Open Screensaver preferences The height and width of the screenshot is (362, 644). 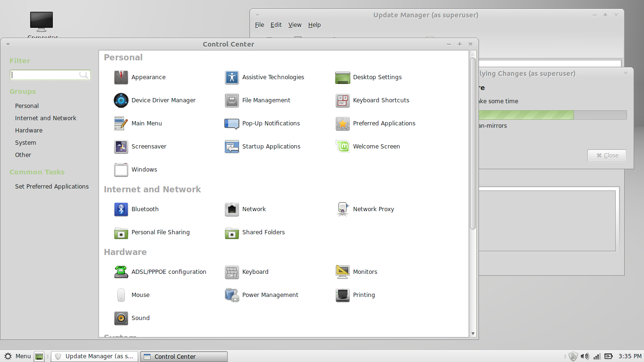point(121,147)
